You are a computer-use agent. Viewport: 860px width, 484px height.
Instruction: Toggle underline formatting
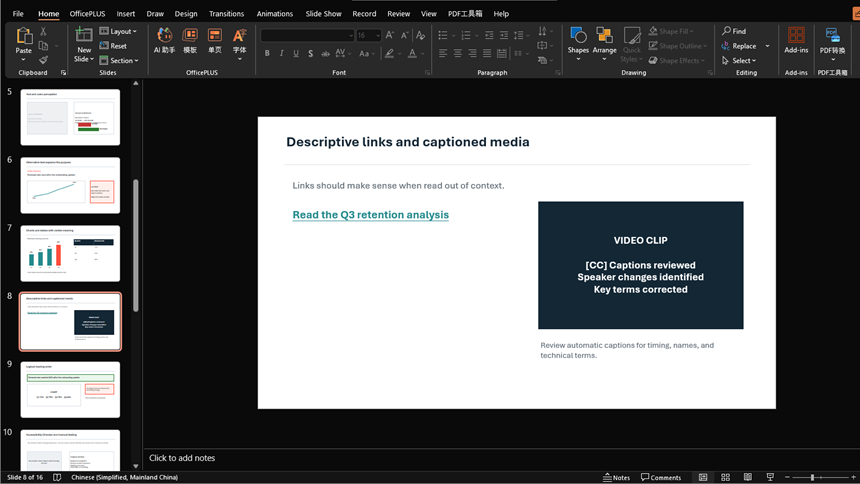pos(296,53)
